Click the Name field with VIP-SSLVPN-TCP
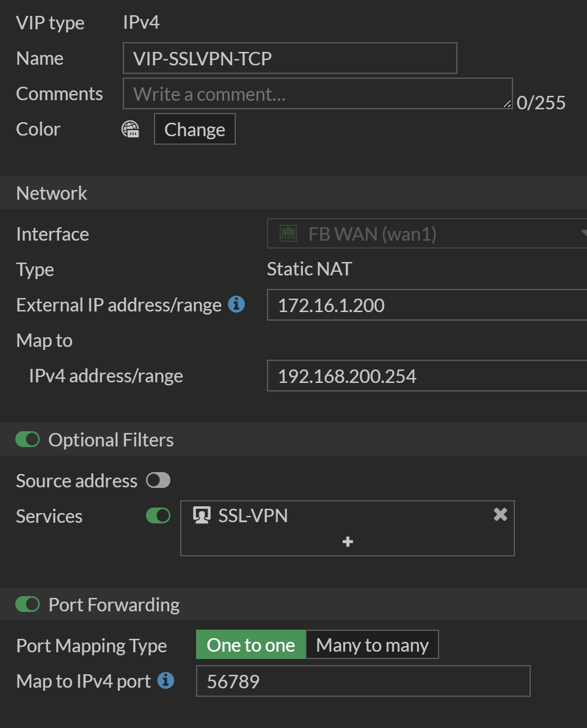The image size is (587, 728). pos(290,58)
